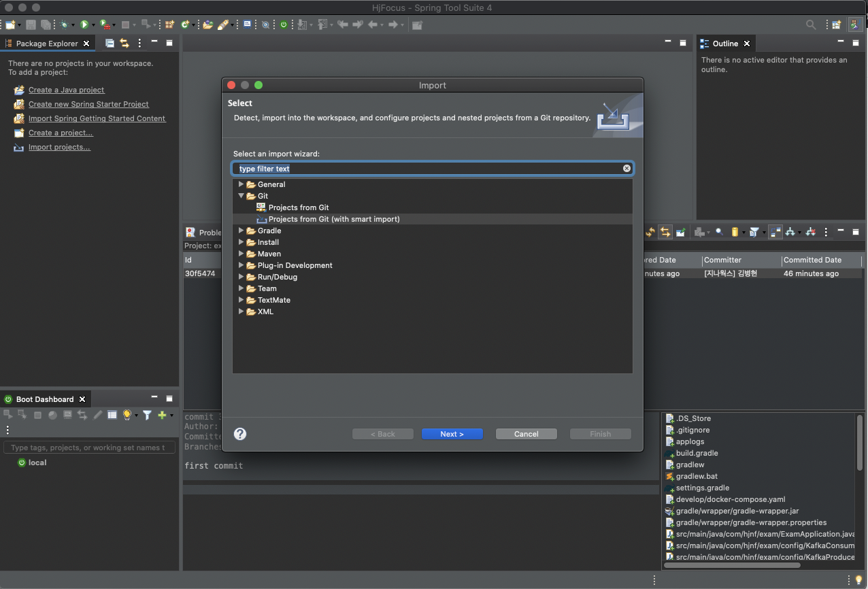
Task: Click the green plus icon in Boot Dashboard
Action: (162, 414)
